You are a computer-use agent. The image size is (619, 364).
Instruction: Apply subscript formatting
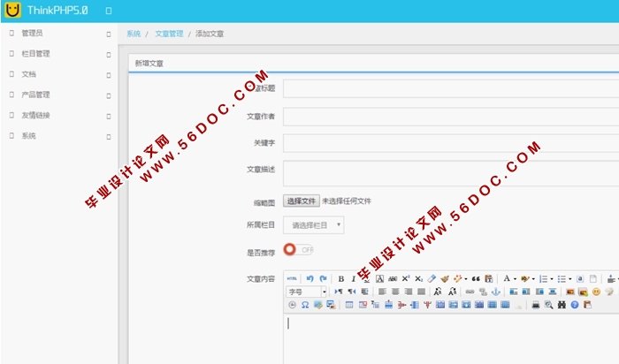(x=419, y=279)
